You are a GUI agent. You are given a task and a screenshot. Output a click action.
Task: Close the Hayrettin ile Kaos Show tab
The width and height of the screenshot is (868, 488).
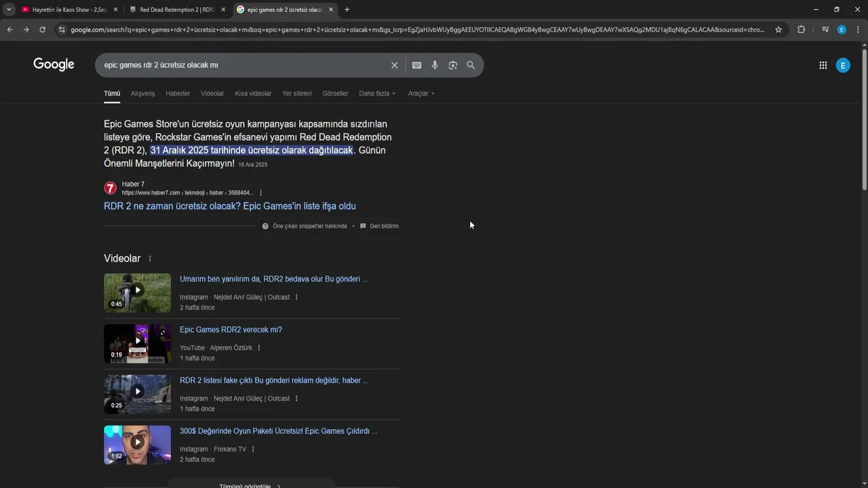point(115,9)
